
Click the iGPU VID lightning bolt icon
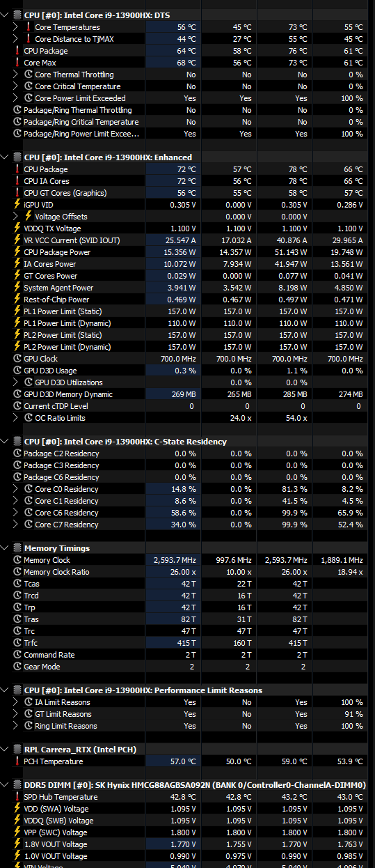(17, 205)
